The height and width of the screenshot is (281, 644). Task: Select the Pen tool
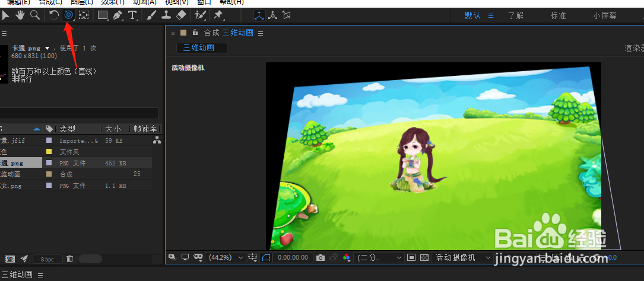click(118, 15)
